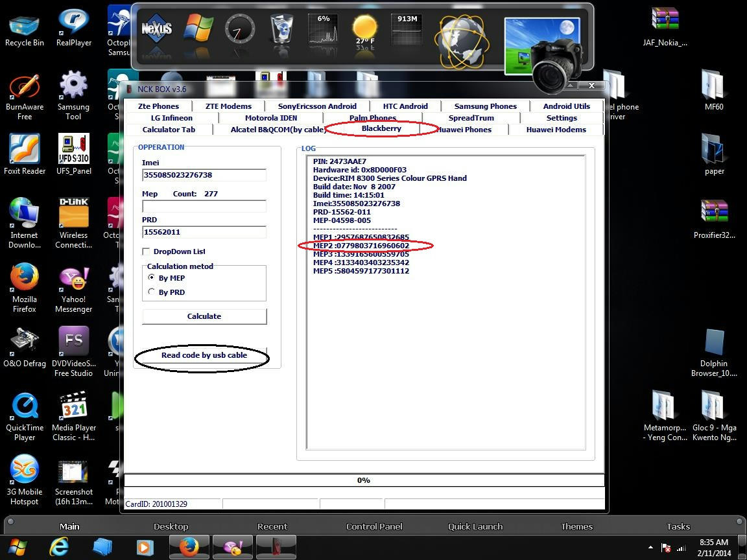Open the Settings tab
The image size is (747, 560).
[562, 118]
